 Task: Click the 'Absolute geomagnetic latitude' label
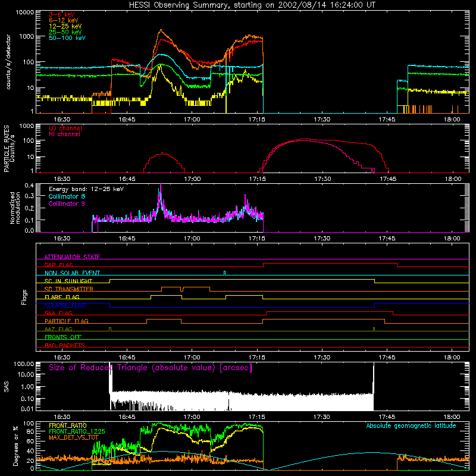(x=411, y=426)
